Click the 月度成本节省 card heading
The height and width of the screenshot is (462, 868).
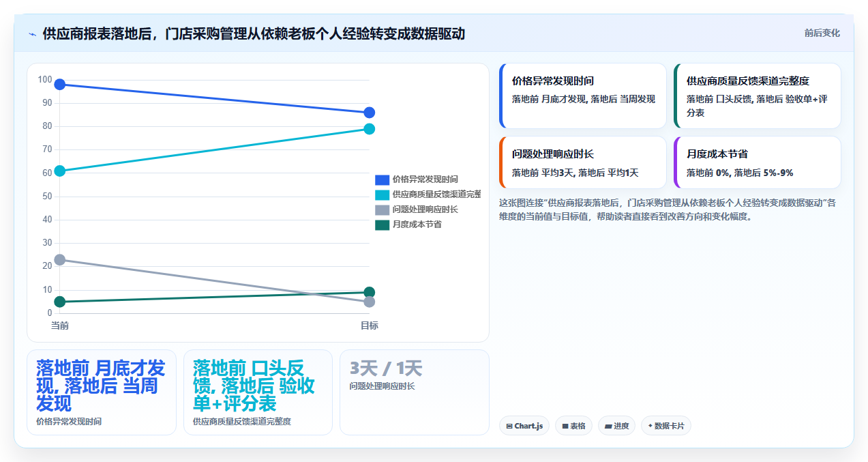(717, 154)
